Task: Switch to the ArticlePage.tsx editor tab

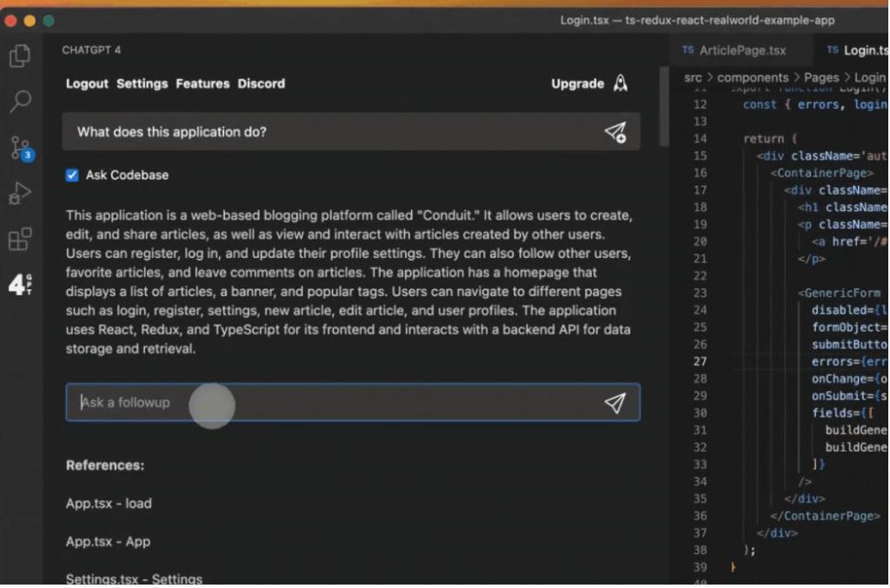Action: (742, 50)
